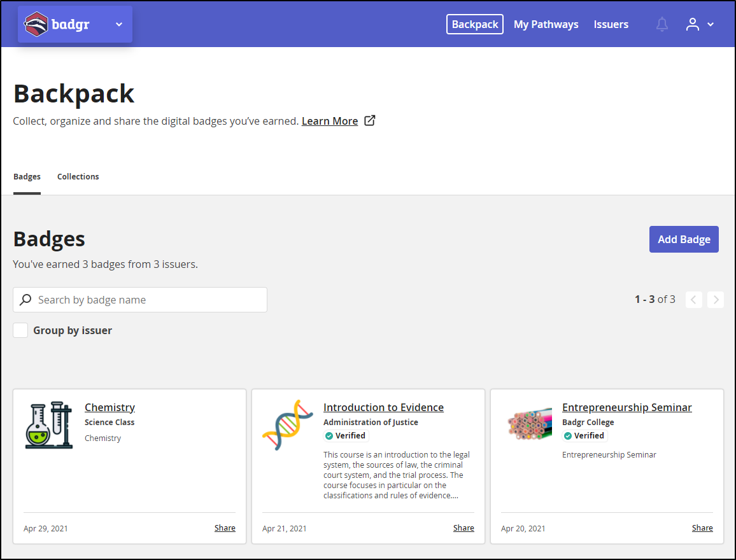Viewport: 736px width, 560px height.
Task: Open the user account profile icon
Action: pos(692,24)
